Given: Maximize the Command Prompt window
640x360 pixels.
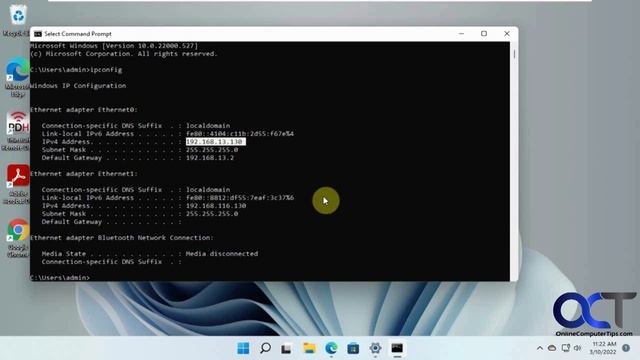Looking at the screenshot, I should tap(484, 34).
